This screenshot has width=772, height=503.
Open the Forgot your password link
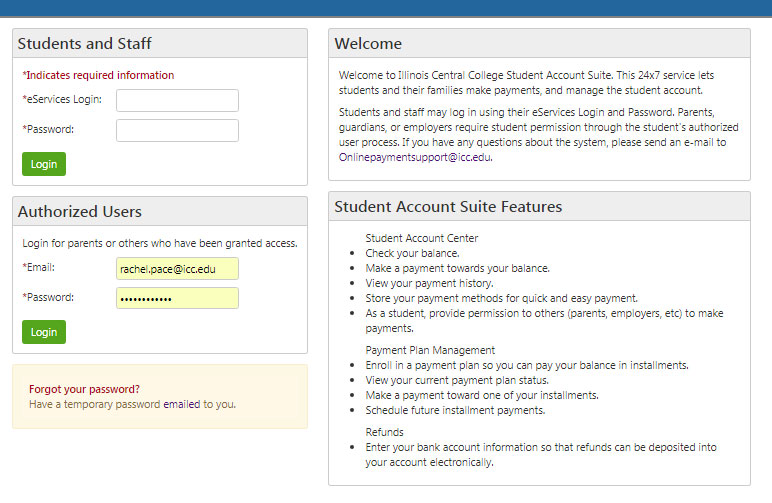(x=84, y=389)
